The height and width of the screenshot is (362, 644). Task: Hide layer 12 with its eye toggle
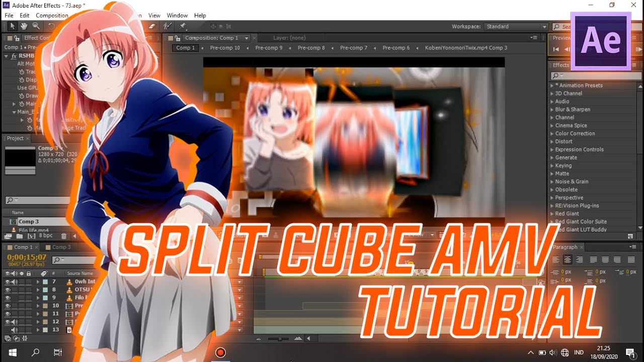(x=8, y=322)
